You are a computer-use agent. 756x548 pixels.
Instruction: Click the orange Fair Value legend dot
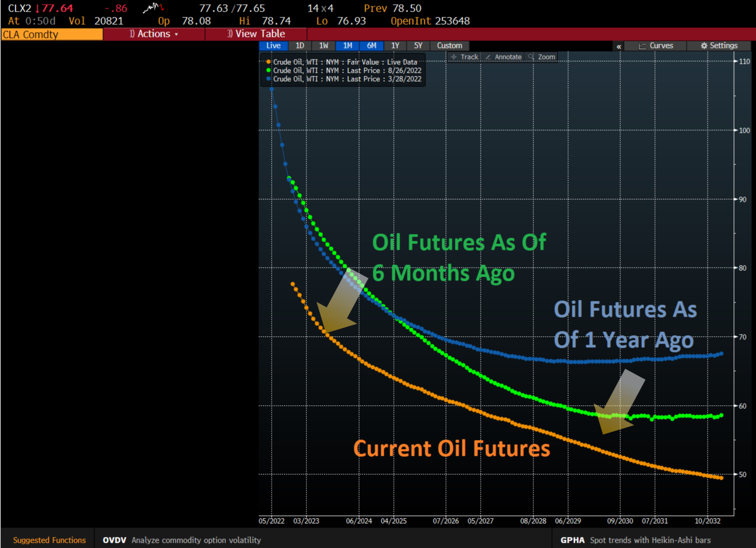coord(268,62)
